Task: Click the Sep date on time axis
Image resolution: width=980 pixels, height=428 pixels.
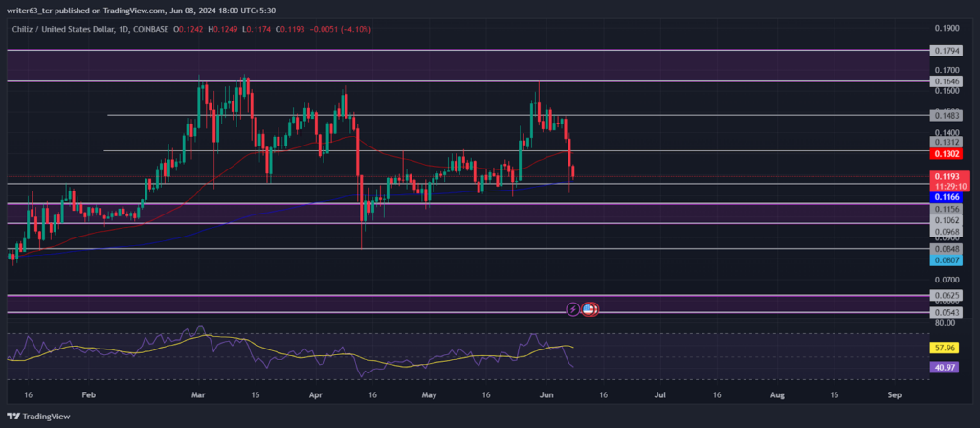Action: [894, 395]
